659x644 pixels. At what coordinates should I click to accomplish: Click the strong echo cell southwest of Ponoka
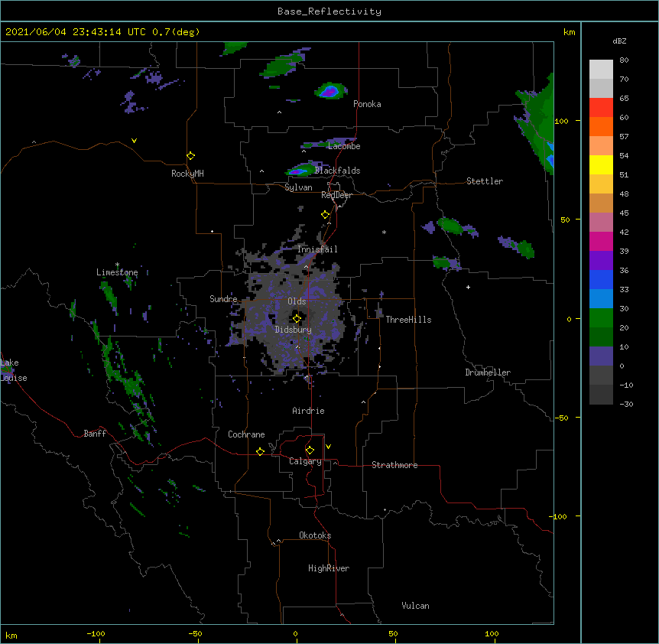pos(330,91)
